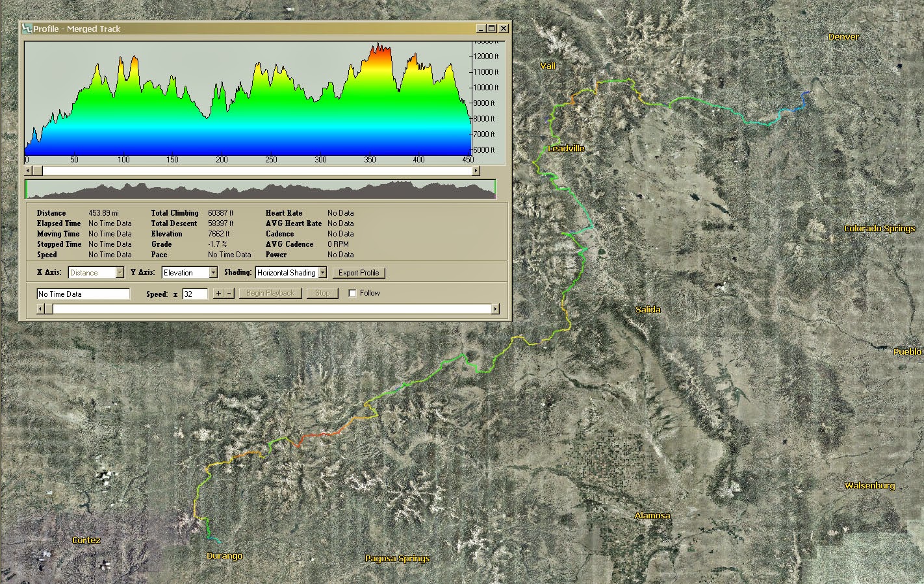Click the chart scrollbar thumb
The width and height of the screenshot is (924, 584).
(38, 171)
